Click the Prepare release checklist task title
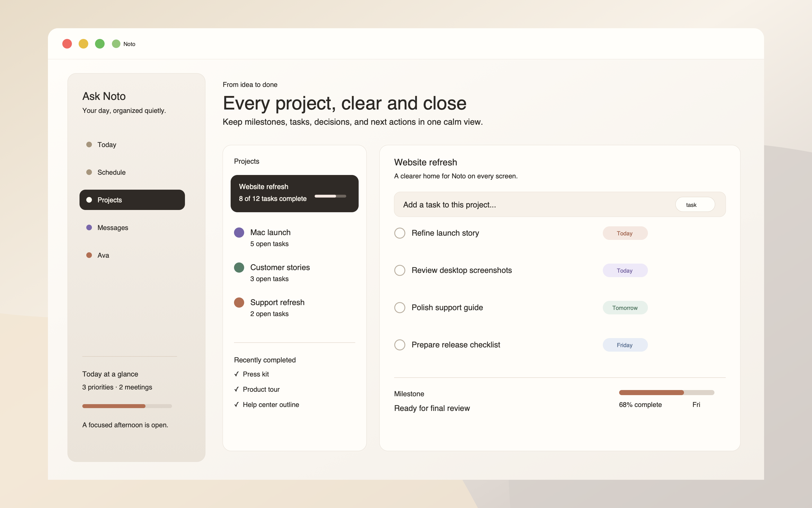This screenshot has width=812, height=508. coord(456,345)
